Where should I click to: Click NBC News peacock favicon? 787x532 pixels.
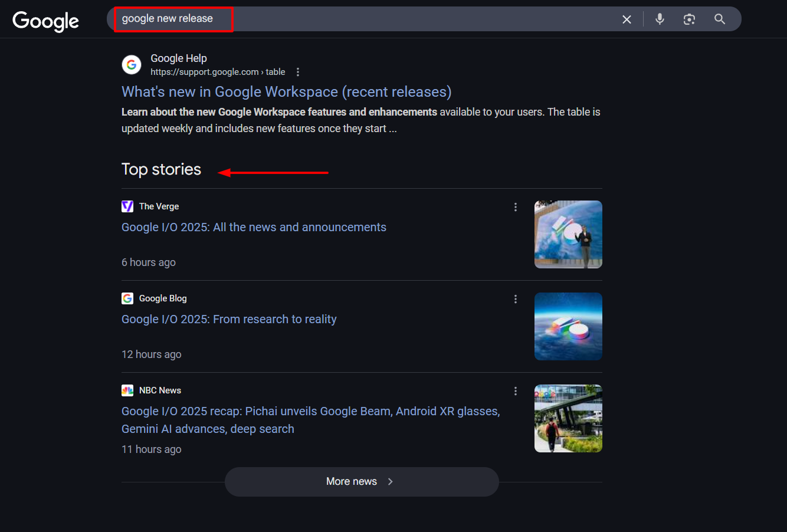127,390
